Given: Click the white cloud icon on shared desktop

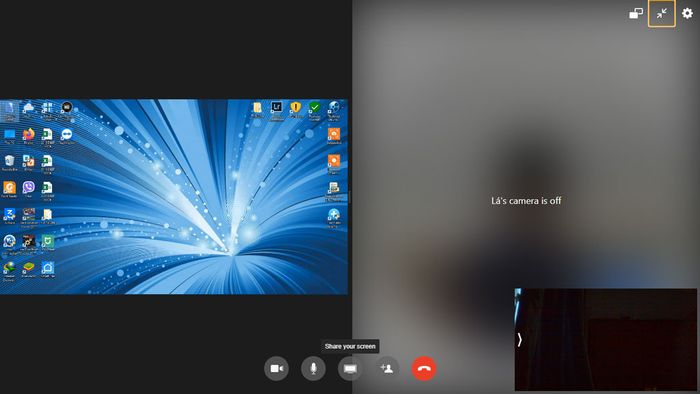Looking at the screenshot, I should (28, 107).
